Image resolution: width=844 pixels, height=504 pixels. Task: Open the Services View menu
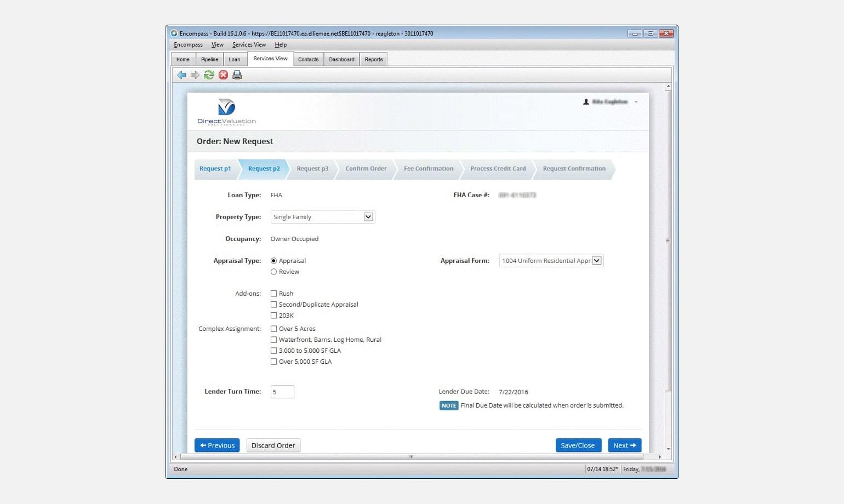[x=249, y=45]
